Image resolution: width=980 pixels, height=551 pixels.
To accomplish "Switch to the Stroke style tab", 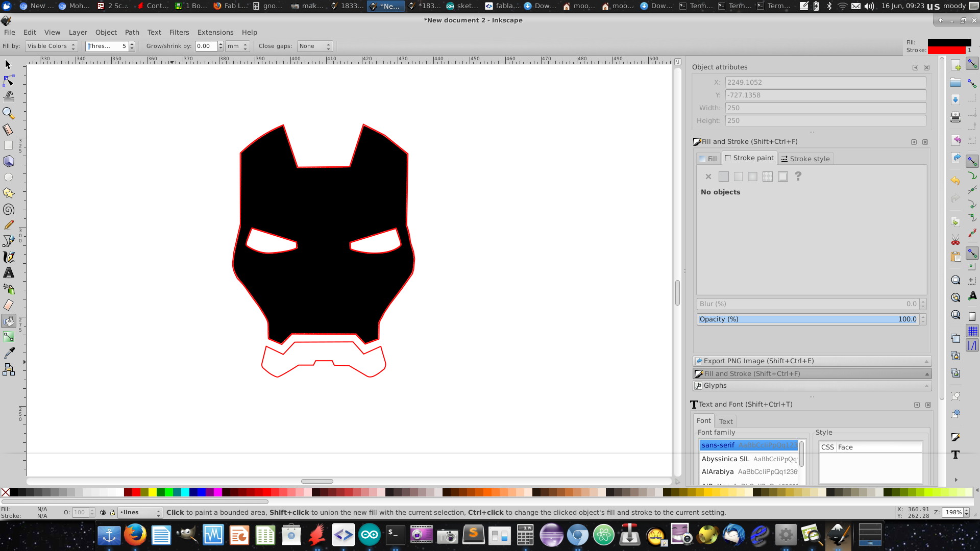I will click(x=805, y=159).
